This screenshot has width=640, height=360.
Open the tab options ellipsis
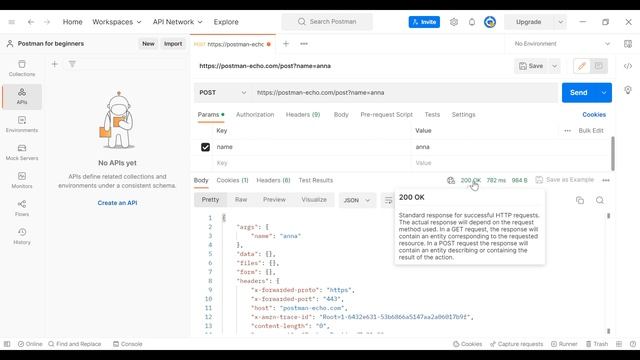[304, 44]
